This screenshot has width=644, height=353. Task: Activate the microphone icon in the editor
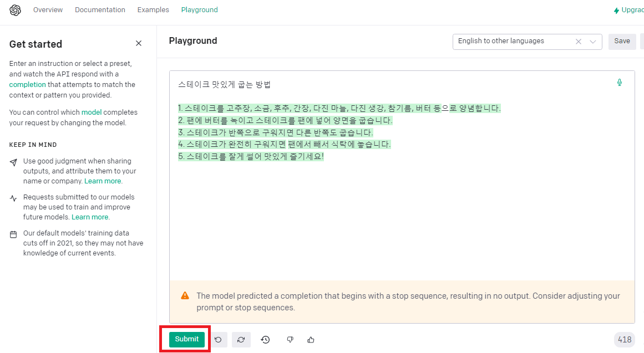(620, 82)
